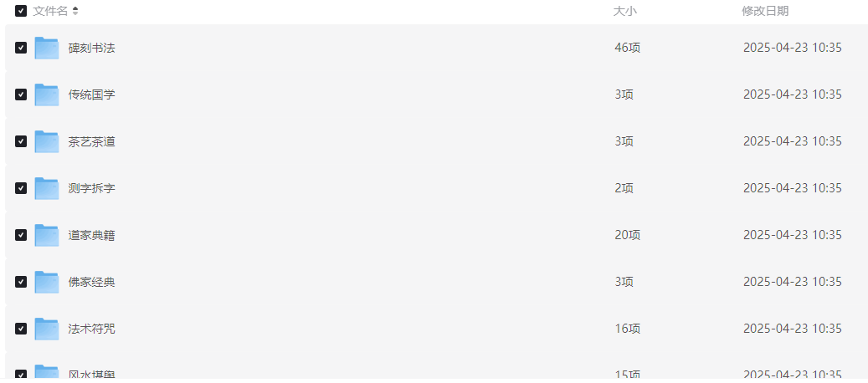Click the 法术符咒 folder icon
The height and width of the screenshot is (383, 868).
(x=46, y=329)
